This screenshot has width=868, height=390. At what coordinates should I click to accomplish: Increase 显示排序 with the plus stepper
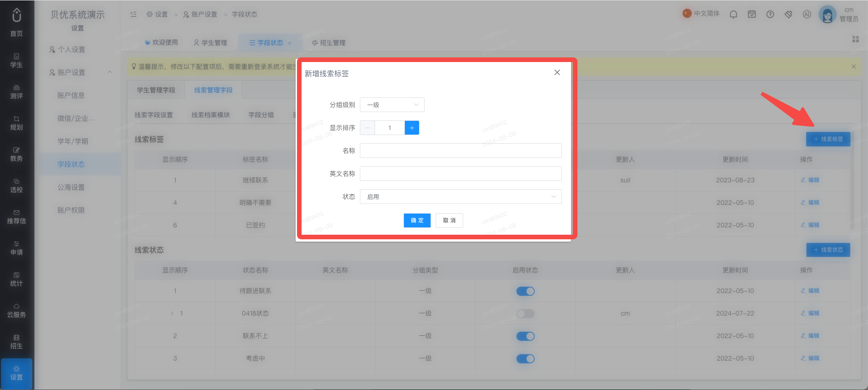coord(412,128)
